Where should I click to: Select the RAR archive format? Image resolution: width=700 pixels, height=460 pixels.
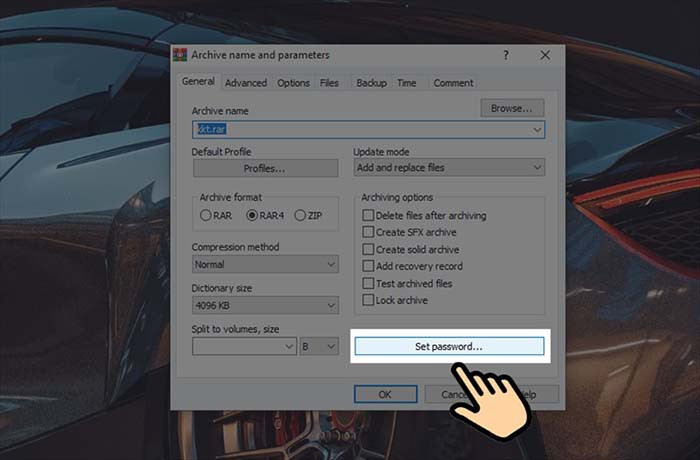point(216,215)
